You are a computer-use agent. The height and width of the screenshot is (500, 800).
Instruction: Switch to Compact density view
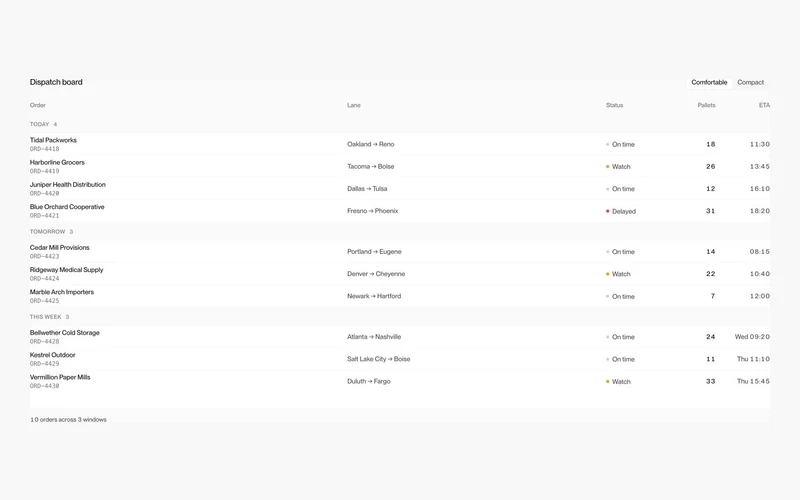point(751,82)
